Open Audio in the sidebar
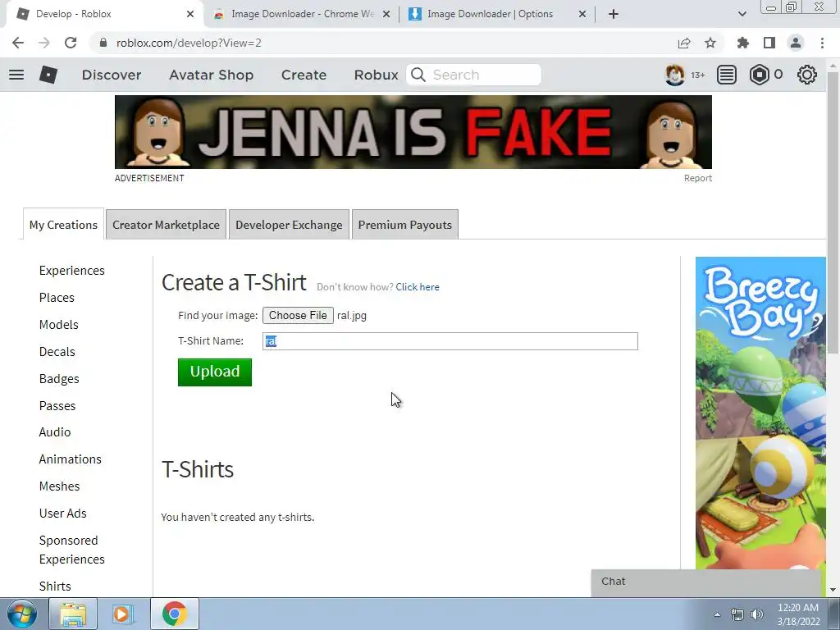The height and width of the screenshot is (630, 840). click(55, 432)
